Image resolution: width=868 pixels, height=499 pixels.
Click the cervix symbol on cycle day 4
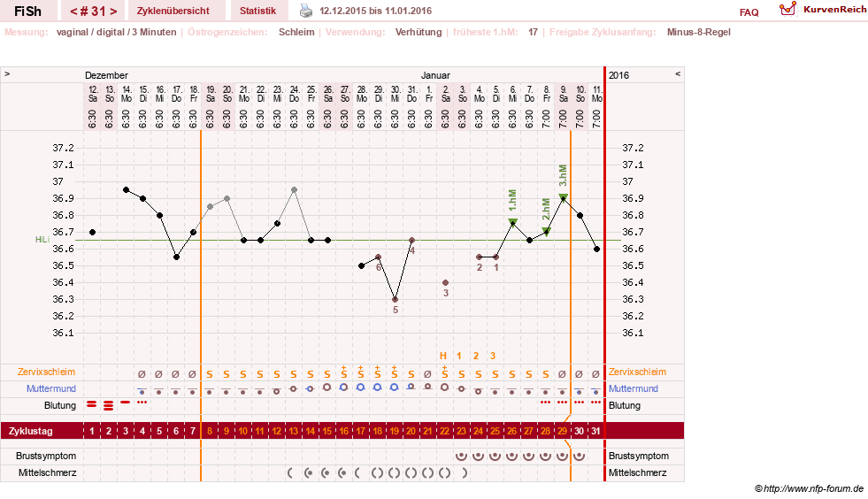pos(142,391)
